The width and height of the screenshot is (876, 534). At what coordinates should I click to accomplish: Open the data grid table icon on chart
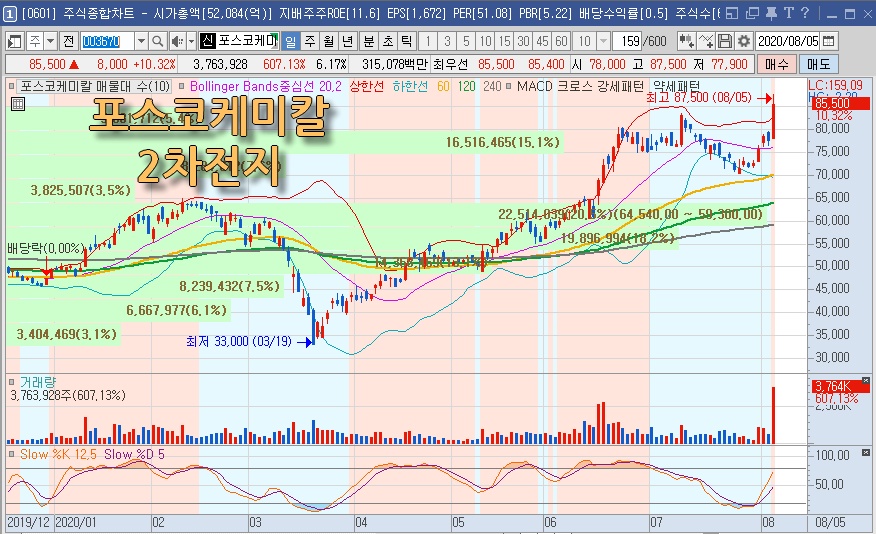18,104
